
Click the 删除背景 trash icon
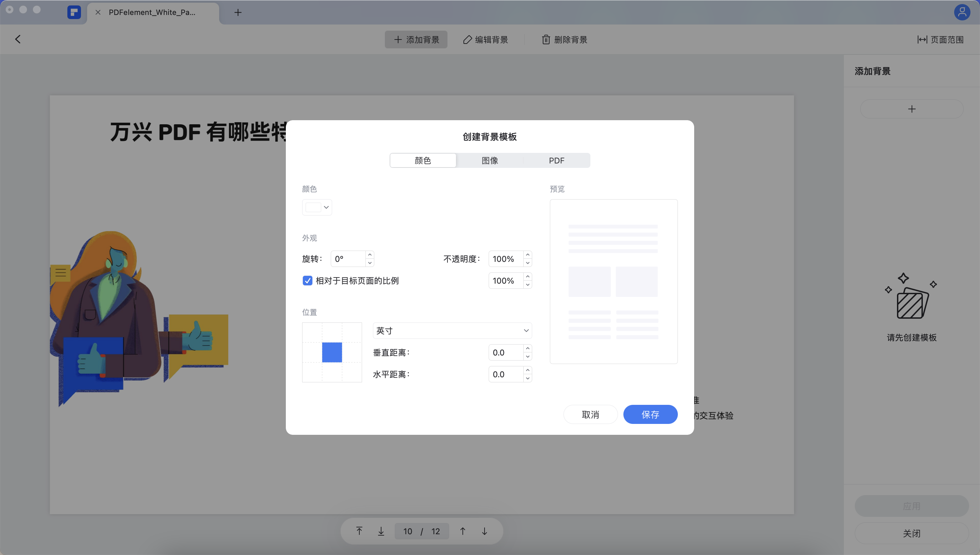546,39
